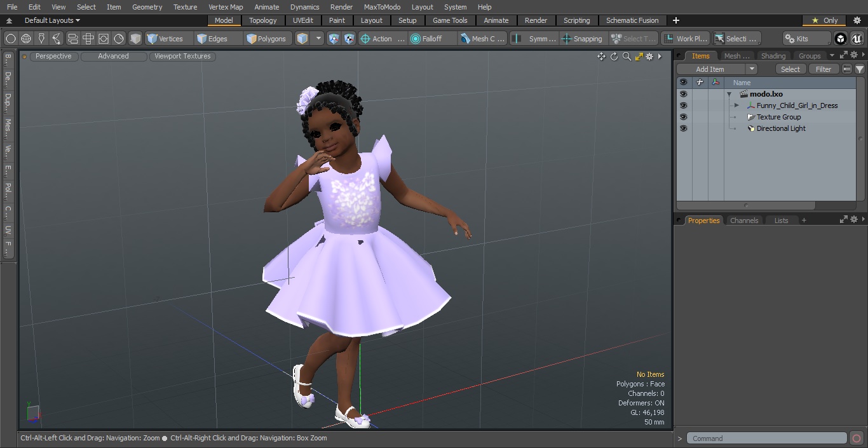This screenshot has height=448, width=868.
Task: Open the Add Item dropdown arrow
Action: [752, 69]
